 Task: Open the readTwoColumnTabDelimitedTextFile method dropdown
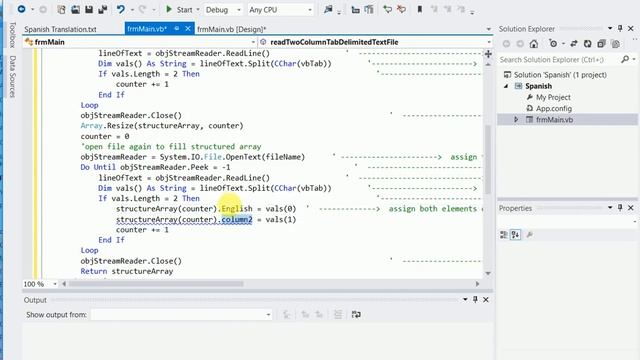coord(376,42)
